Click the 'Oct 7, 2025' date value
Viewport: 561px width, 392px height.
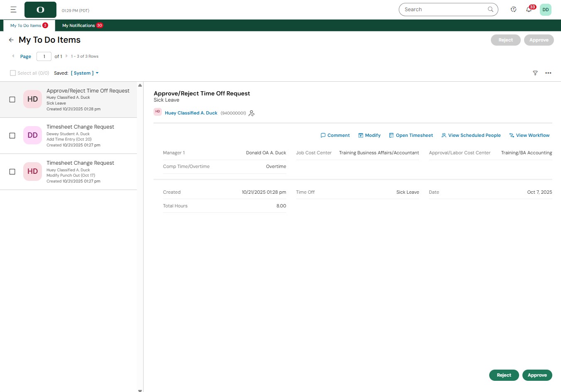click(539, 192)
